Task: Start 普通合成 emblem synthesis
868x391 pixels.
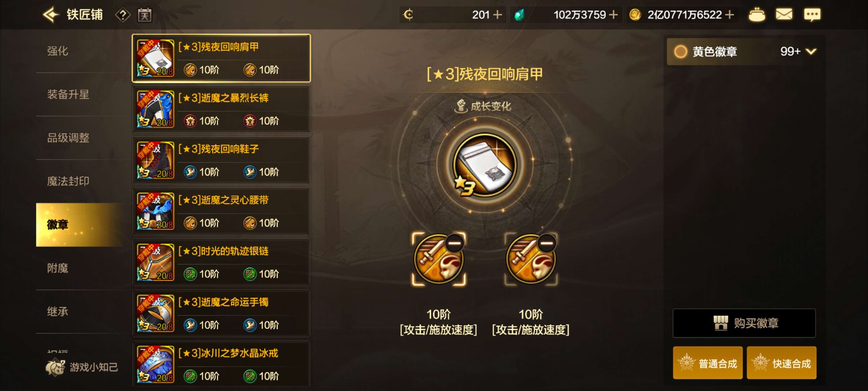Action: click(708, 363)
